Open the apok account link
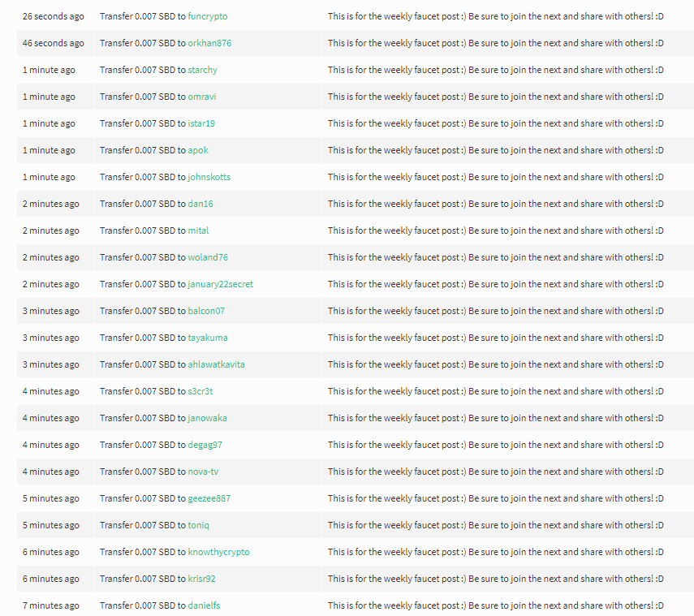This screenshot has height=616, width=694. pos(198,150)
